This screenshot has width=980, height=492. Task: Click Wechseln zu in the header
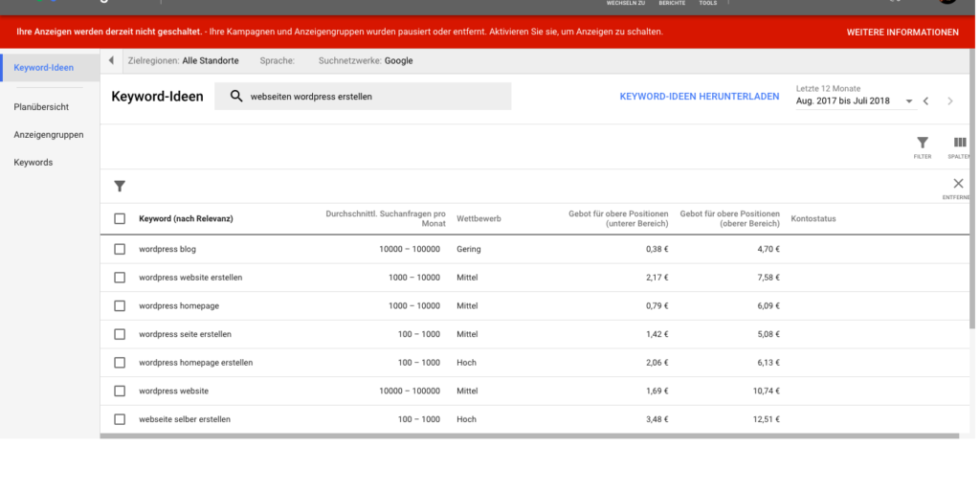tap(626, 3)
